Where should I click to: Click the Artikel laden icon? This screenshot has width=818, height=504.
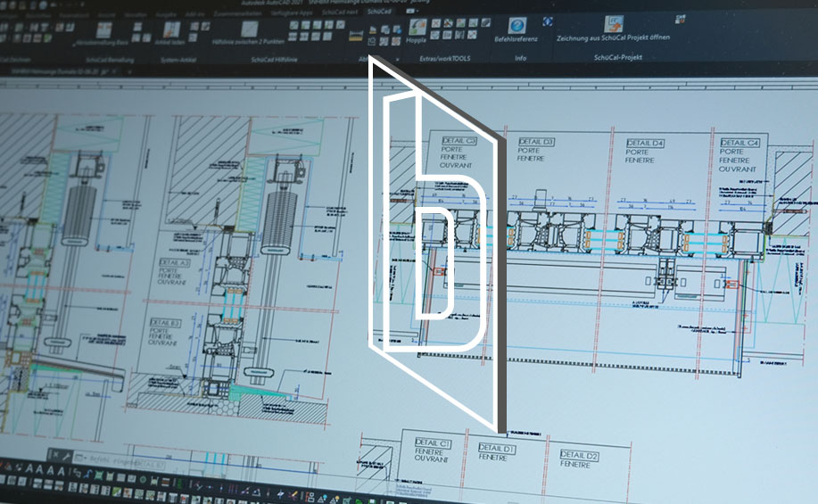coord(170,29)
